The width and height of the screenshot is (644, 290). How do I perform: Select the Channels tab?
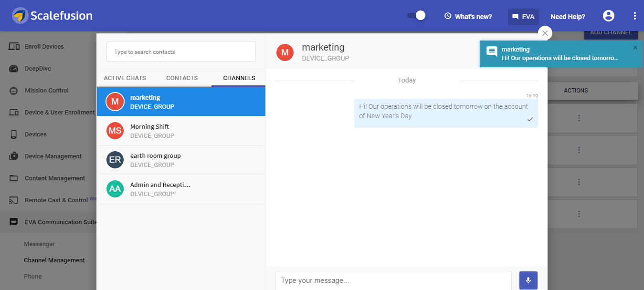pos(239,78)
